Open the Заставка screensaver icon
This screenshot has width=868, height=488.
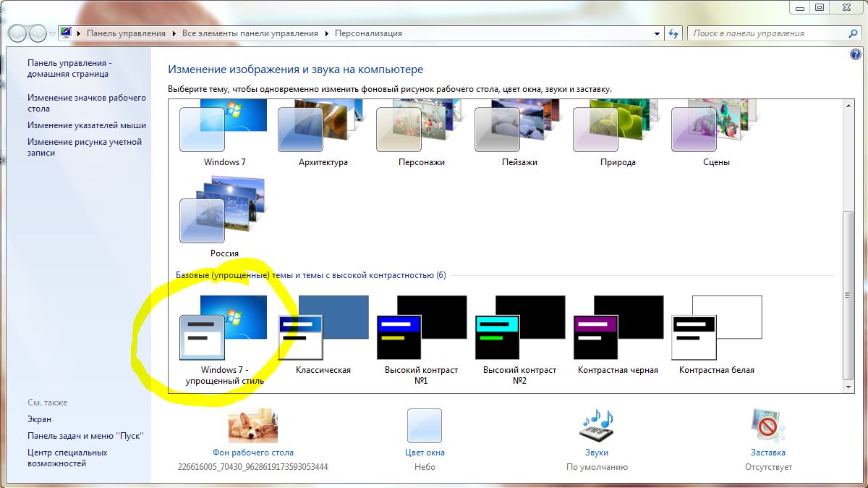[x=768, y=425]
